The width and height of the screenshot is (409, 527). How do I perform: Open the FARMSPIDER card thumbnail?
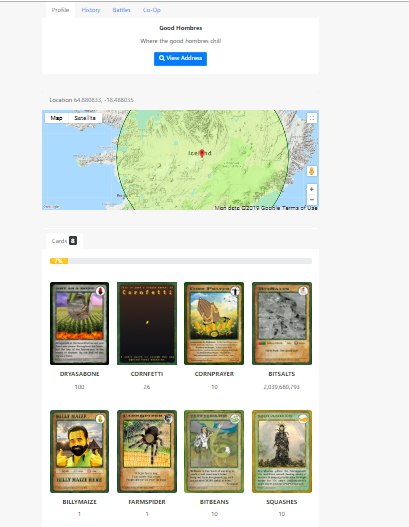tap(147, 451)
